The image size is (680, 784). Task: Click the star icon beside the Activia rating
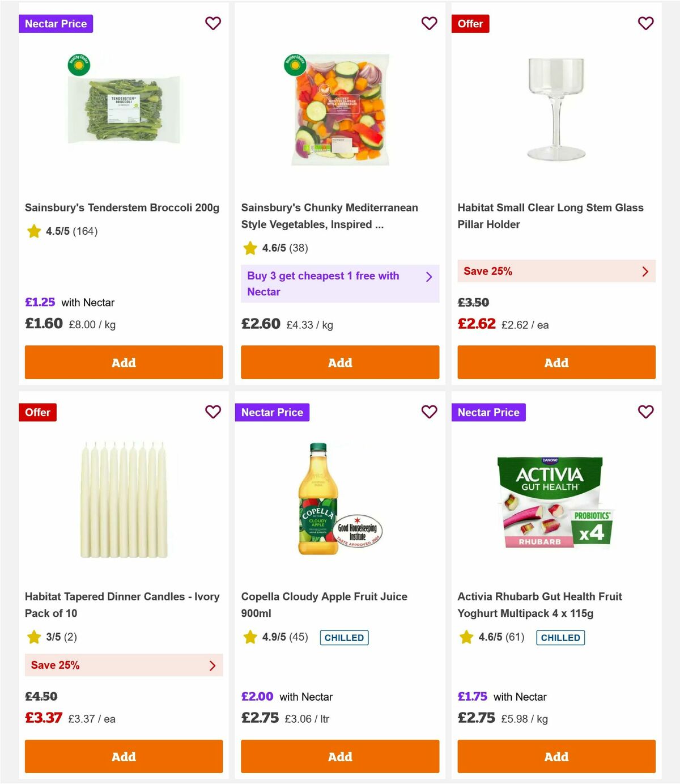[466, 637]
